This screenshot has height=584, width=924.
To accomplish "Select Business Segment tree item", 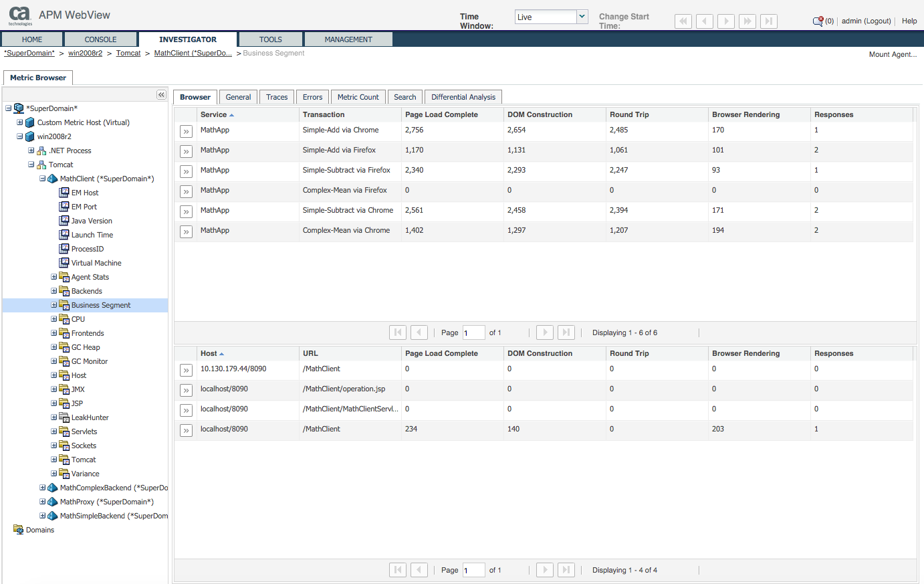I will pyautogui.click(x=101, y=305).
